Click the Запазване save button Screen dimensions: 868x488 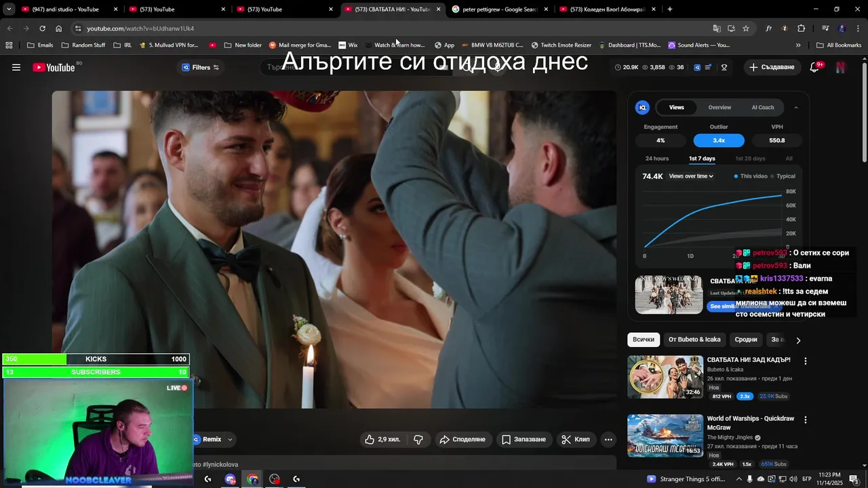tap(524, 439)
